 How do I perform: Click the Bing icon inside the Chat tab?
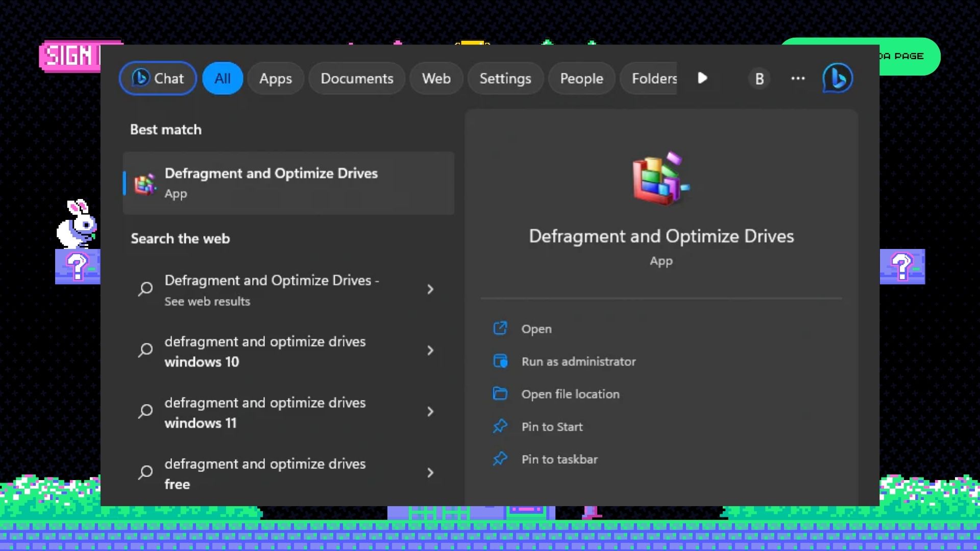(140, 78)
